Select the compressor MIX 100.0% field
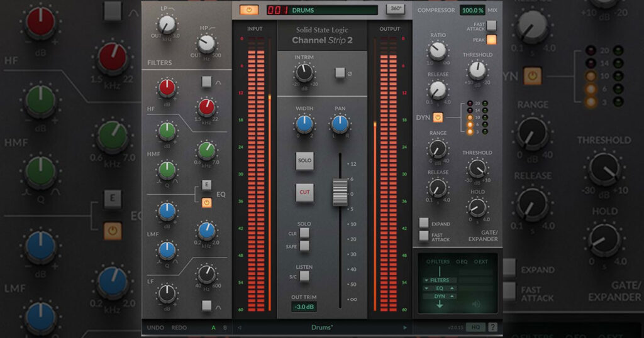The height and width of the screenshot is (338, 644). click(x=472, y=10)
